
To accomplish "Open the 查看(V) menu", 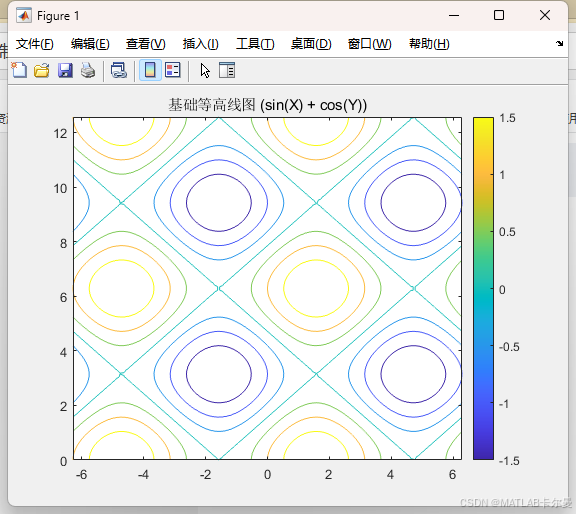I will (x=145, y=44).
